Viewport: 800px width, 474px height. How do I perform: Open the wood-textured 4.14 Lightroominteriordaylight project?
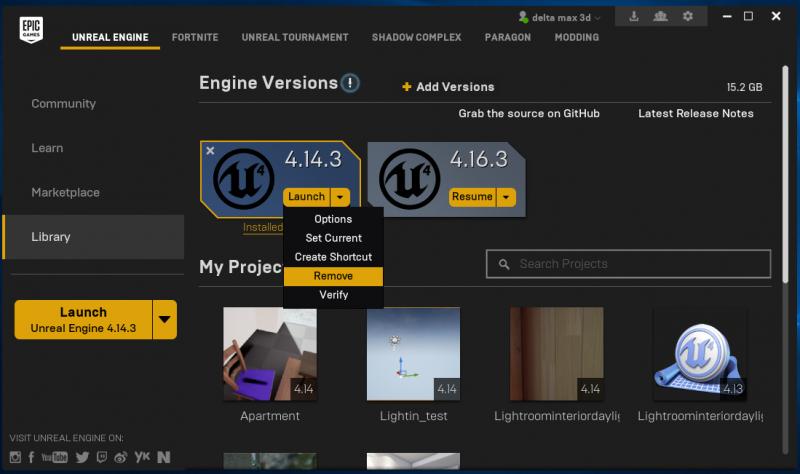point(557,354)
